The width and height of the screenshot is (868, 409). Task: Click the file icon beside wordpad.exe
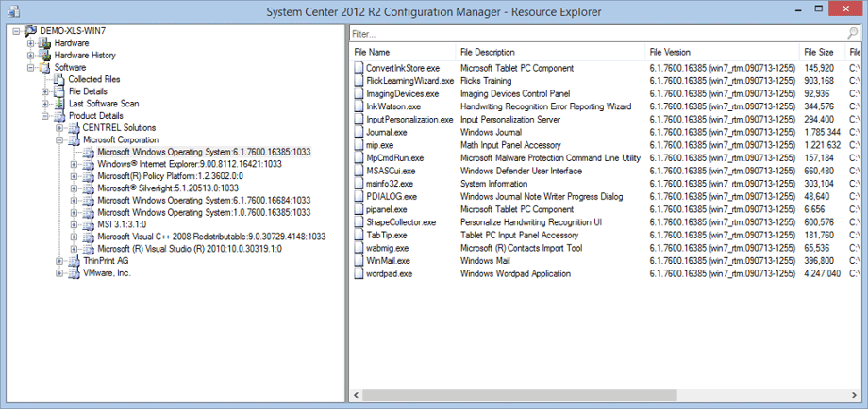pos(359,273)
